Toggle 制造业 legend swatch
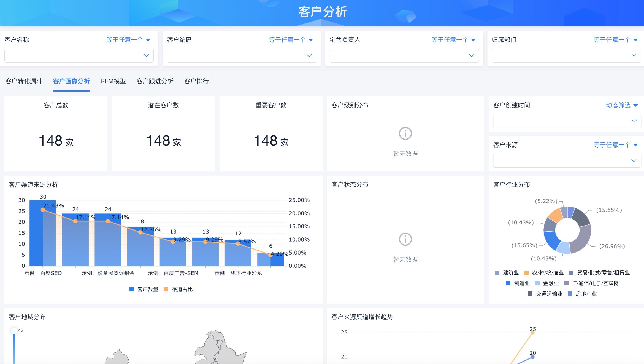 508,283
